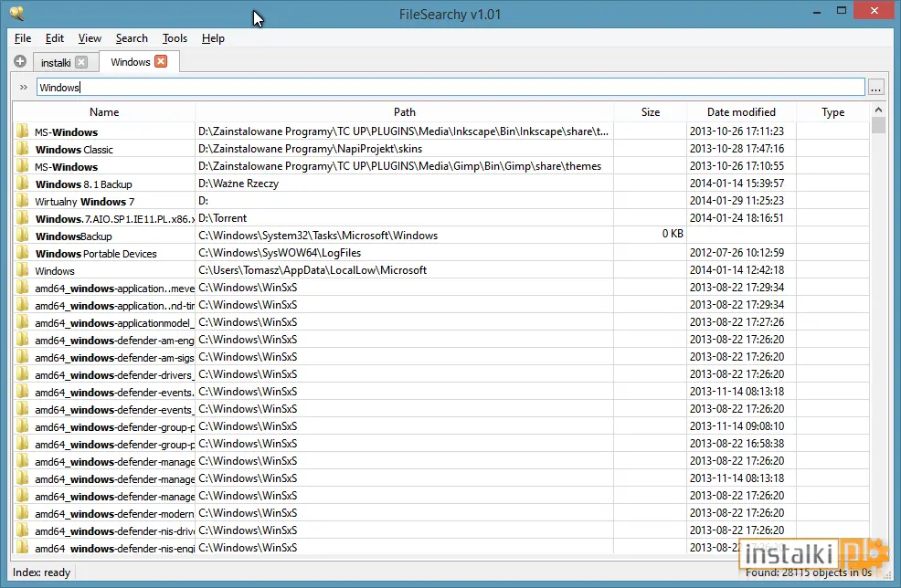Add a new search tab with plus icon
Image resolution: width=901 pixels, height=588 pixels.
point(20,61)
